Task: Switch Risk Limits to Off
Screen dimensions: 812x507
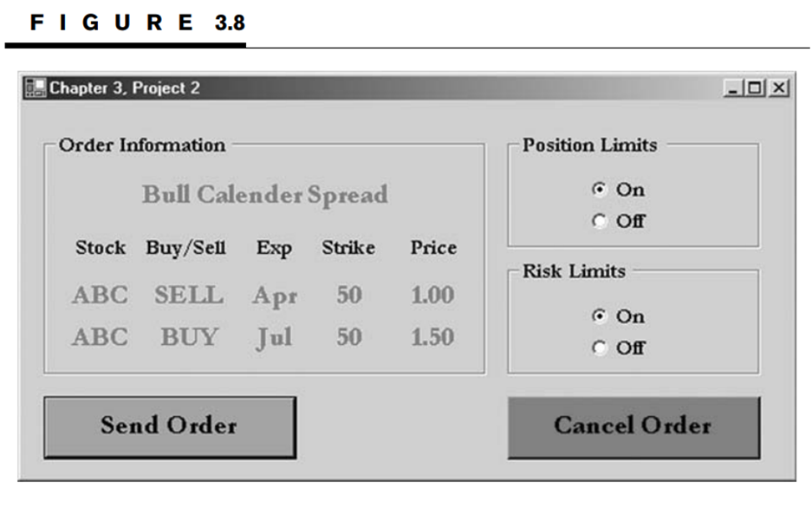Action: [x=599, y=348]
